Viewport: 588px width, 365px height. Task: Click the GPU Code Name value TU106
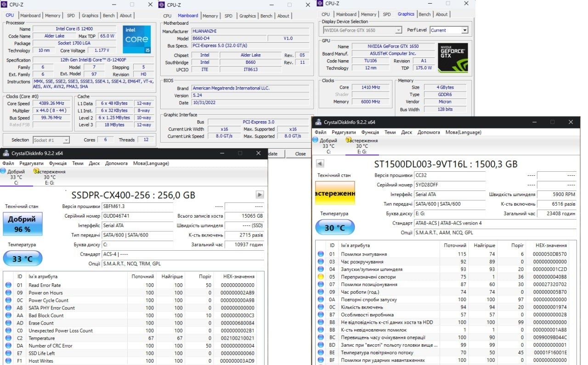click(371, 61)
